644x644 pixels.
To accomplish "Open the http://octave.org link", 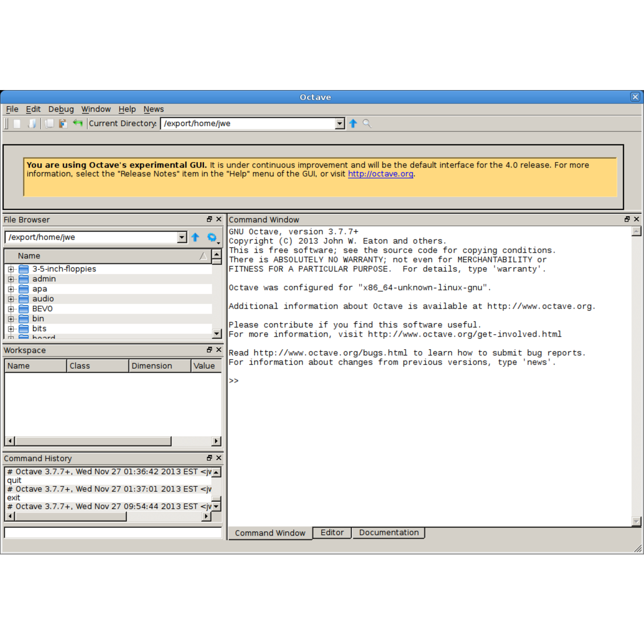I will point(380,174).
